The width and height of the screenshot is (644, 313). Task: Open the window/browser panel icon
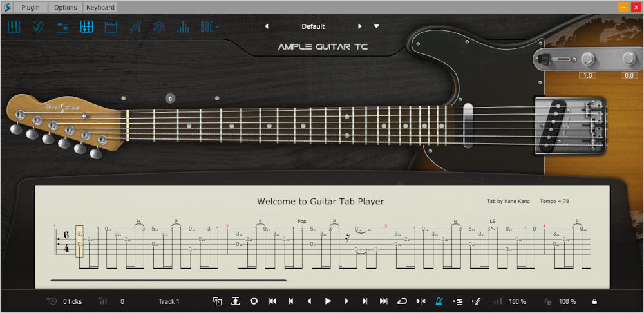[x=111, y=26]
